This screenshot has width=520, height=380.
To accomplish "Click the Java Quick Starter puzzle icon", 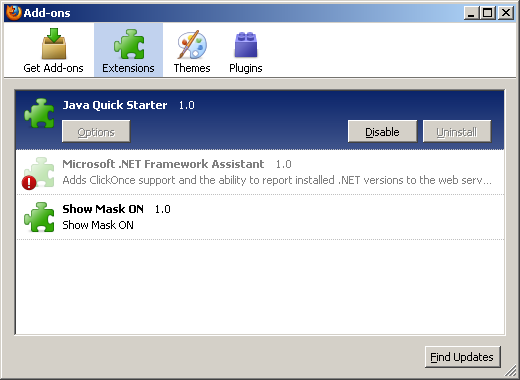I will pyautogui.click(x=39, y=113).
